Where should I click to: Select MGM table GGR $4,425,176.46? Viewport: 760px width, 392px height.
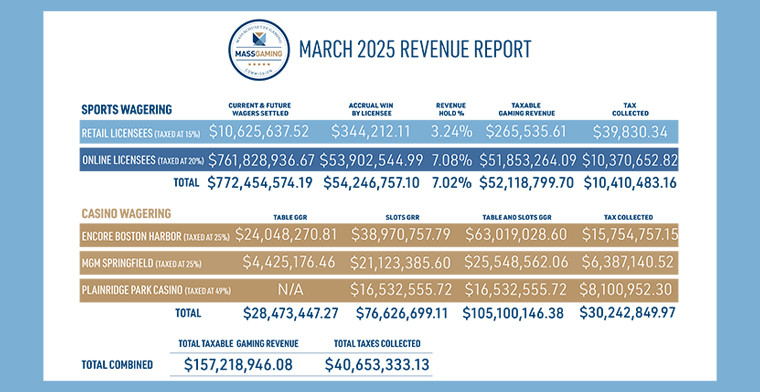coord(289,263)
